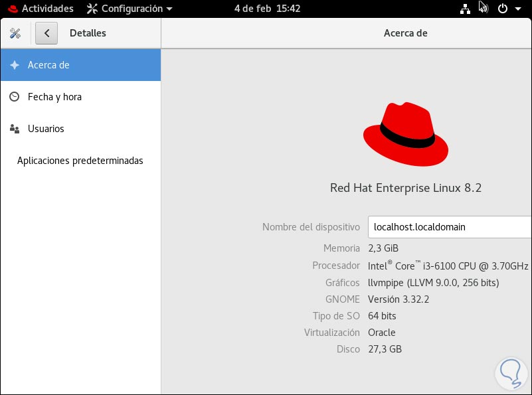Image resolution: width=532 pixels, height=395 pixels.
Task: Select Acerca de in the sidebar
Action: coord(80,65)
